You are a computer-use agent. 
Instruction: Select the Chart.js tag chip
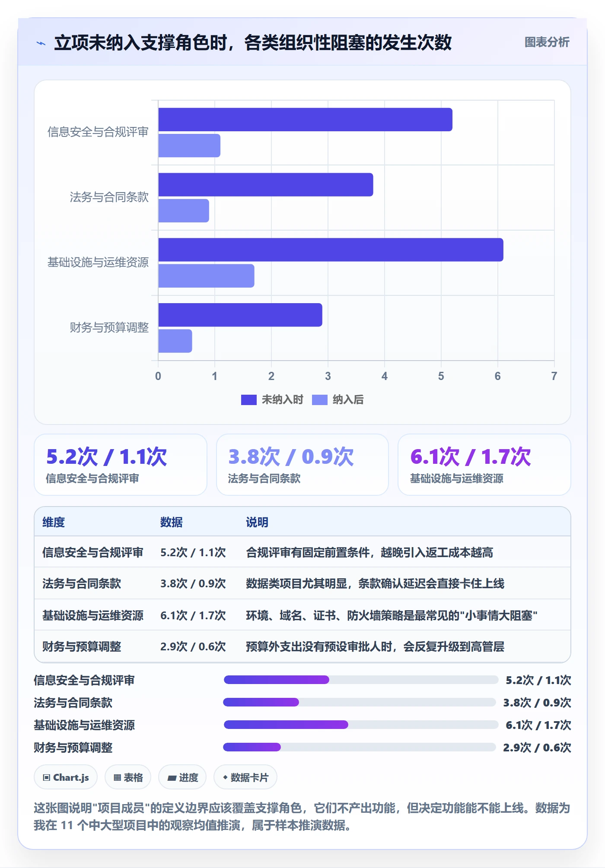pos(66,777)
